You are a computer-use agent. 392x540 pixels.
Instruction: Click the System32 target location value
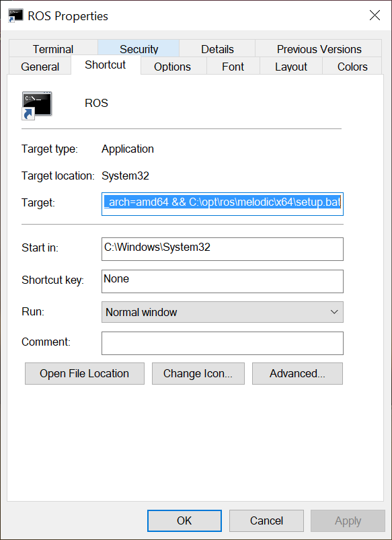pos(125,176)
